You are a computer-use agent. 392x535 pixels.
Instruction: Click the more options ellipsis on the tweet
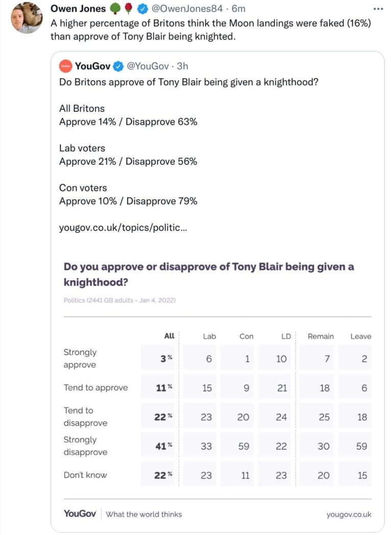(378, 9)
